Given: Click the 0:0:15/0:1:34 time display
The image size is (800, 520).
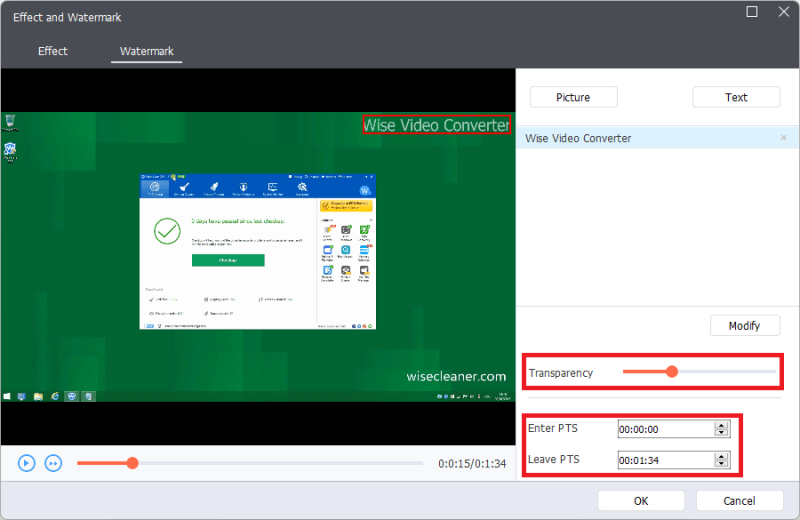Looking at the screenshot, I should (472, 463).
